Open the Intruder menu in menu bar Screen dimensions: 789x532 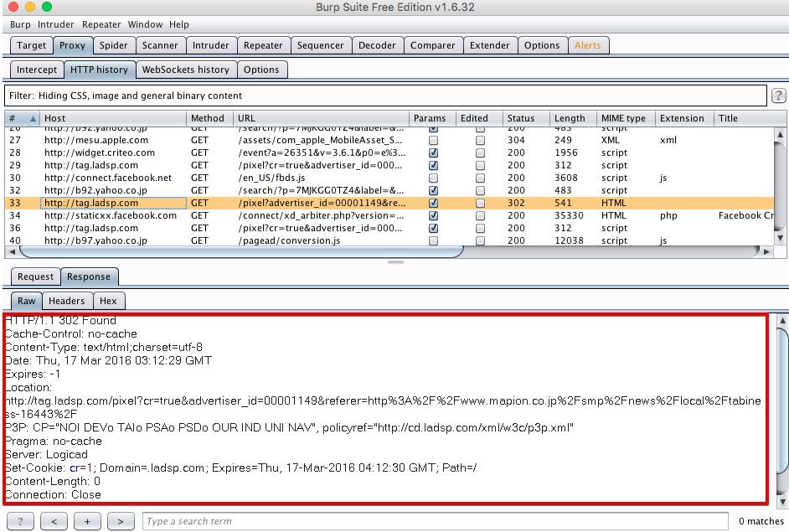click(56, 24)
